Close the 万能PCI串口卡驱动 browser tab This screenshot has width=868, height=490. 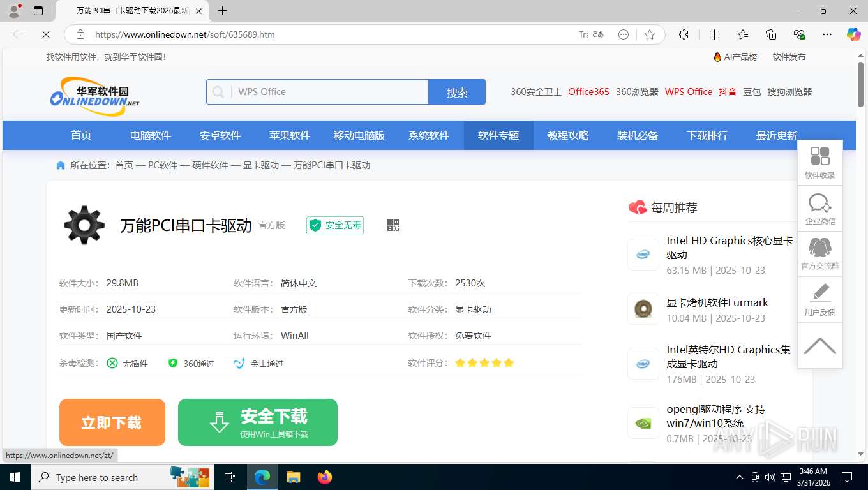click(198, 11)
